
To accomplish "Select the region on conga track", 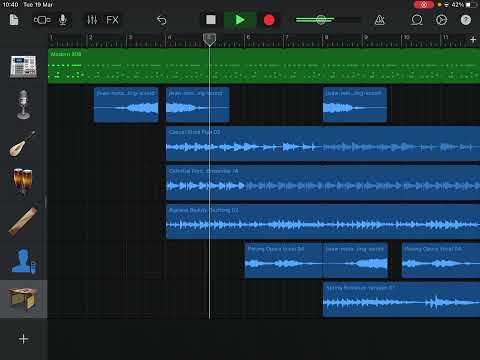I will pyautogui.click(x=323, y=182).
